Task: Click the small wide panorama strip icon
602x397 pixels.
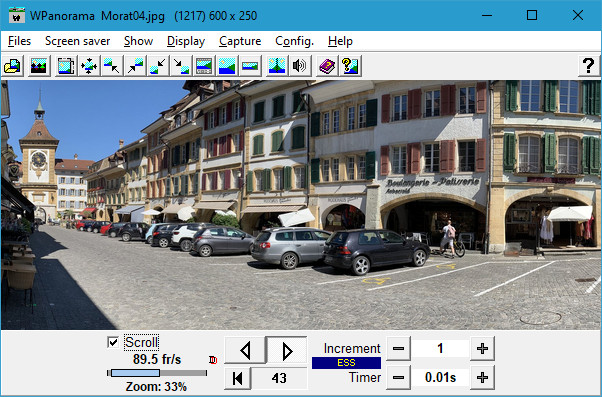Action: click(x=250, y=66)
